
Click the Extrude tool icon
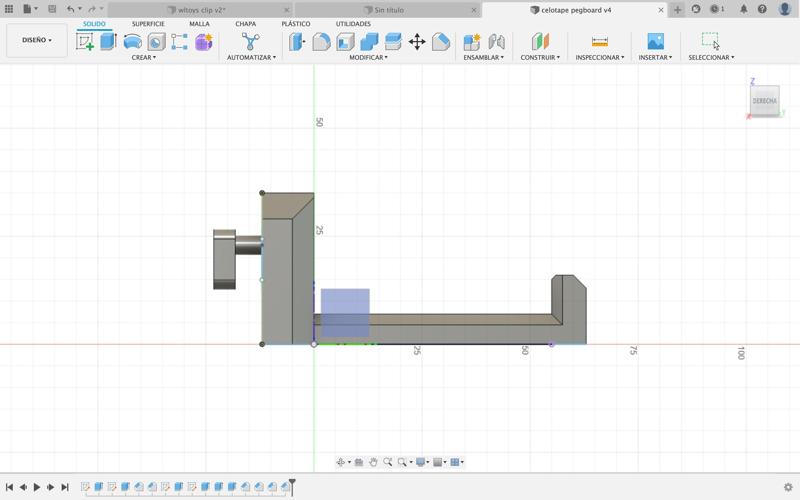point(108,42)
